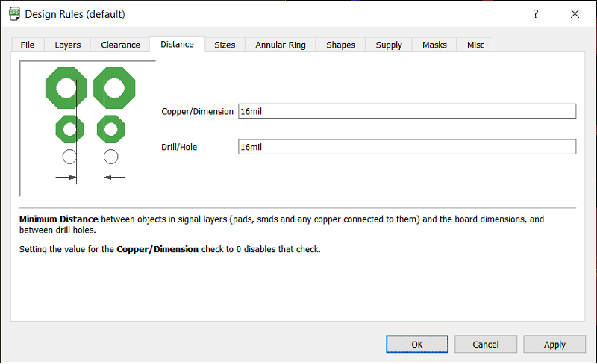Apply the design rule changes
The width and height of the screenshot is (597, 364).
tap(554, 344)
